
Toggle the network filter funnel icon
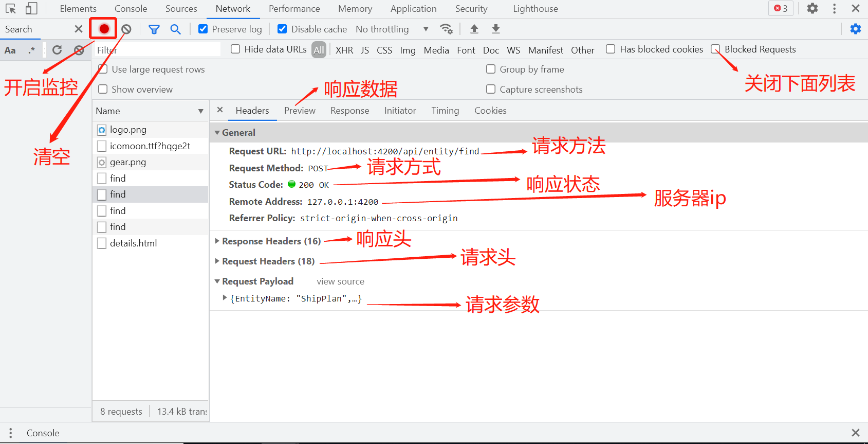[x=154, y=29]
